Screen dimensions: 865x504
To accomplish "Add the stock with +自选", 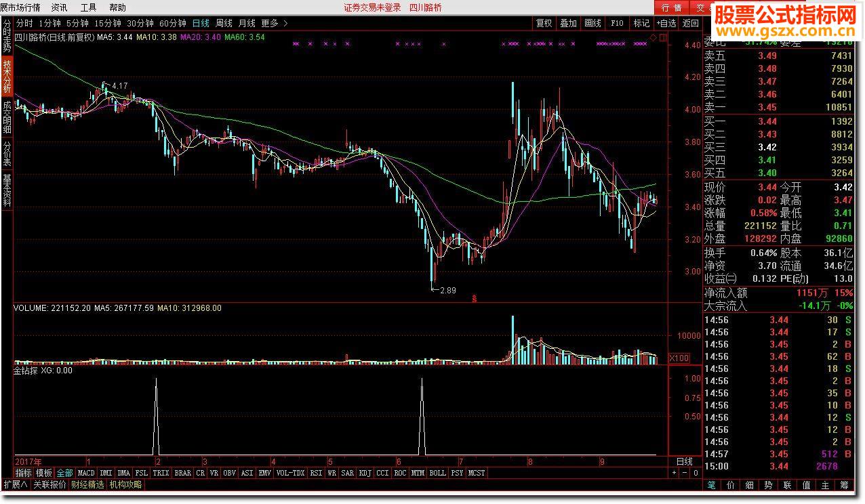I will click(666, 23).
